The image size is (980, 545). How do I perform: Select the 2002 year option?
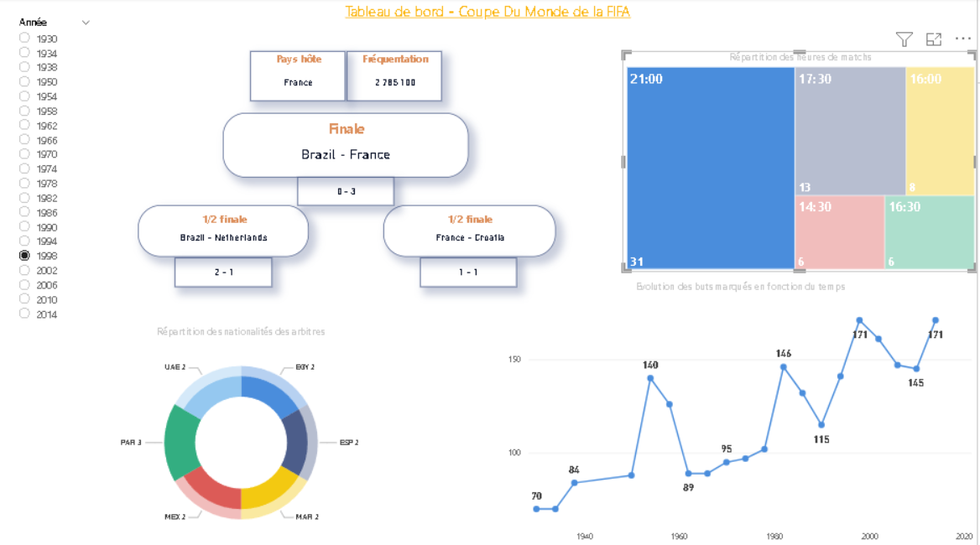pyautogui.click(x=24, y=270)
